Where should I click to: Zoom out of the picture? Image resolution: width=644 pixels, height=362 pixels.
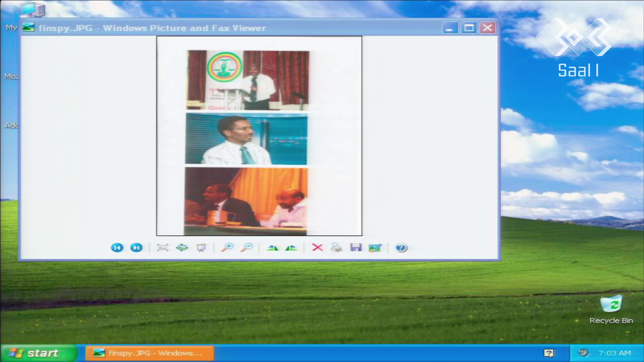point(247,248)
